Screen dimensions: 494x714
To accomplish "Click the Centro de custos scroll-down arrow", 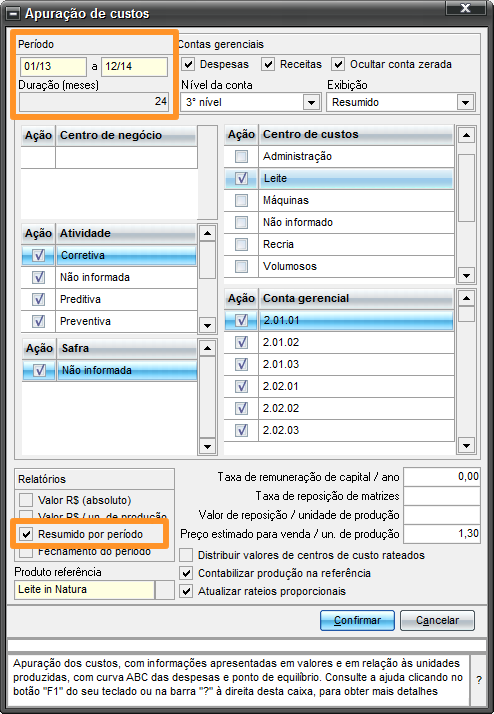I will (466, 275).
